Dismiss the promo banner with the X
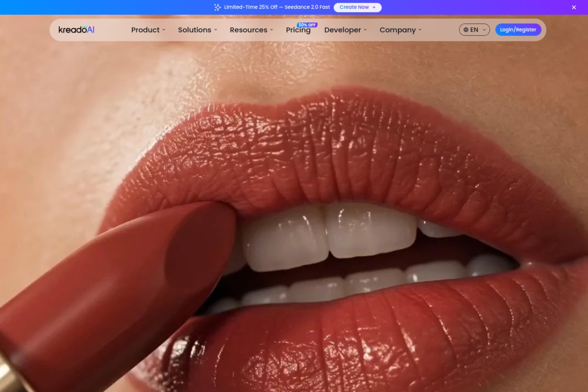The height and width of the screenshot is (392, 588). click(x=574, y=7)
